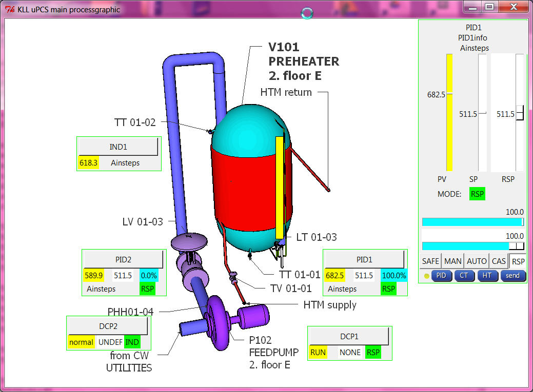Open the PID2 controller faceplate
Image resolution: width=533 pixels, height=392 pixels.
tap(123, 259)
